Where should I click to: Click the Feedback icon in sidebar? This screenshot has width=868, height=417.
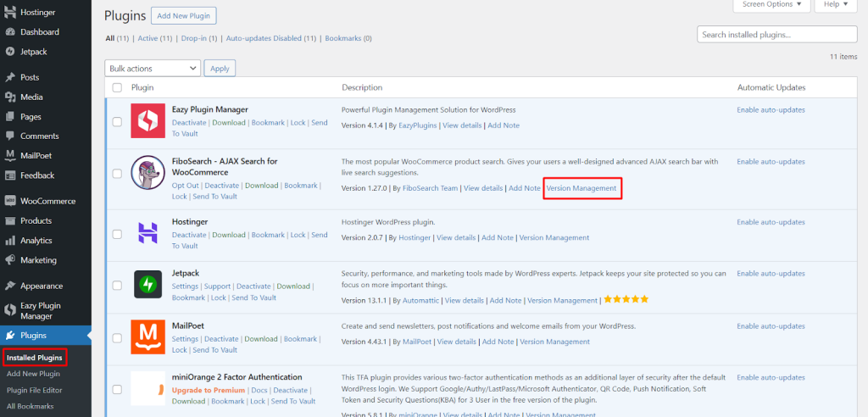(x=9, y=175)
